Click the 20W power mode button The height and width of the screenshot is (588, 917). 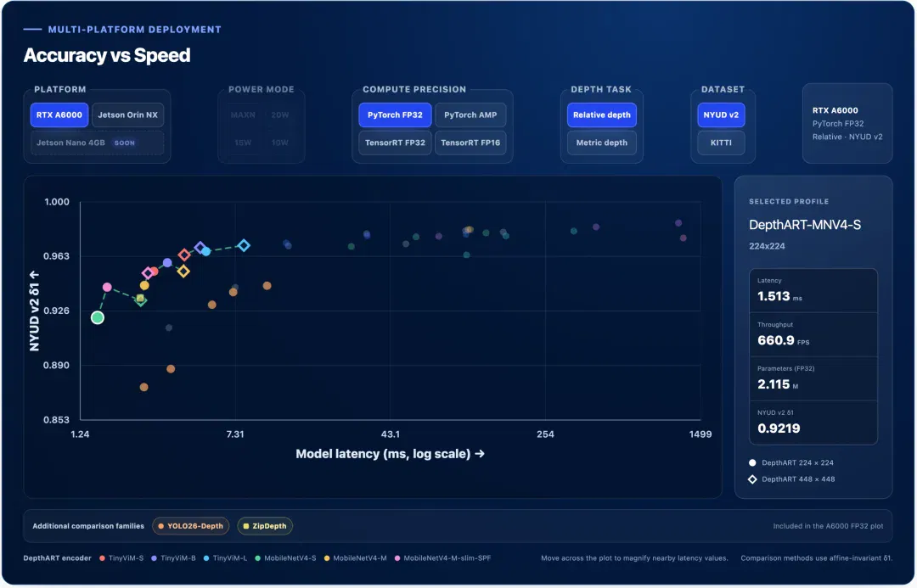[280, 115]
